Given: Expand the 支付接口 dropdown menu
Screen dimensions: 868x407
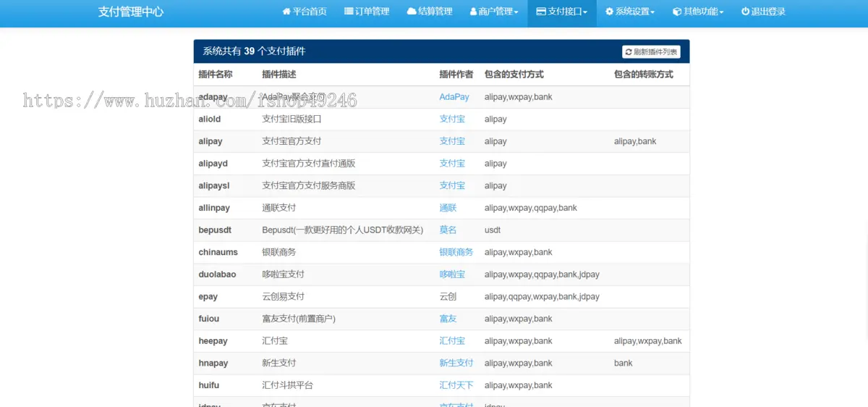Looking at the screenshot, I should pyautogui.click(x=562, y=12).
